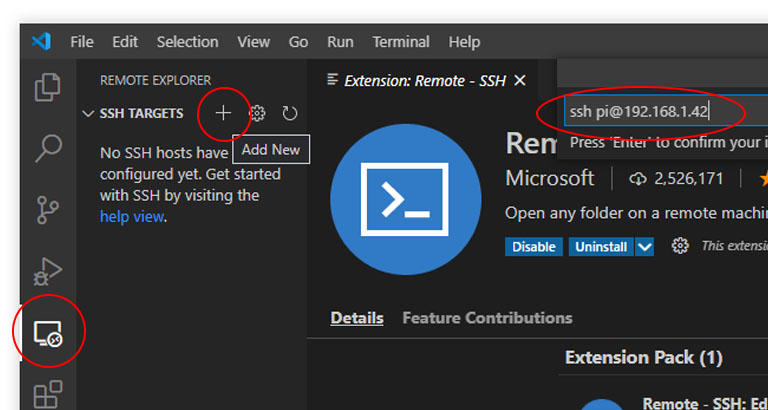Click the ssh pi@192.168.1.42 input box
This screenshot has height=410, width=768.
click(x=666, y=112)
